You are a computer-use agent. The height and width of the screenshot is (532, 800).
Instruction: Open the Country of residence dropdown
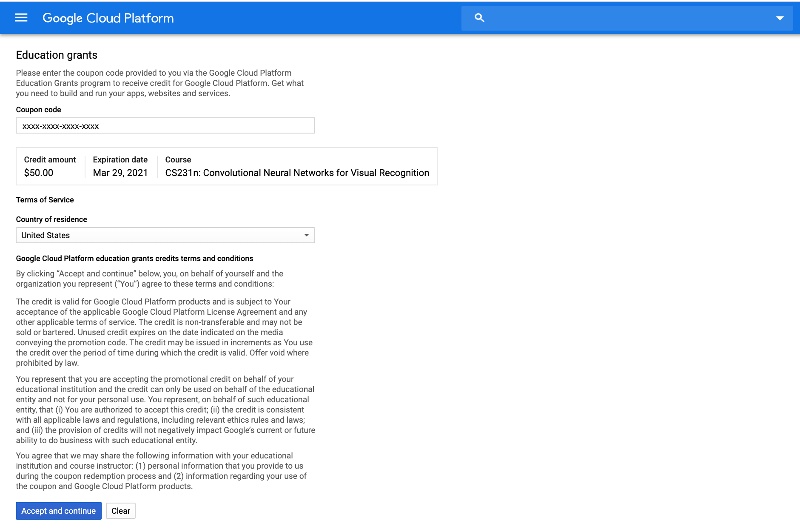click(165, 235)
